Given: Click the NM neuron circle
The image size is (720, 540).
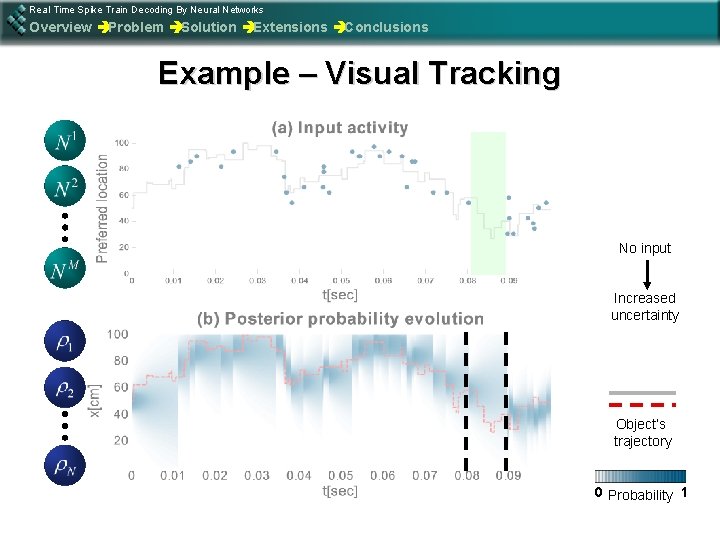Looking at the screenshot, I should tap(65, 268).
